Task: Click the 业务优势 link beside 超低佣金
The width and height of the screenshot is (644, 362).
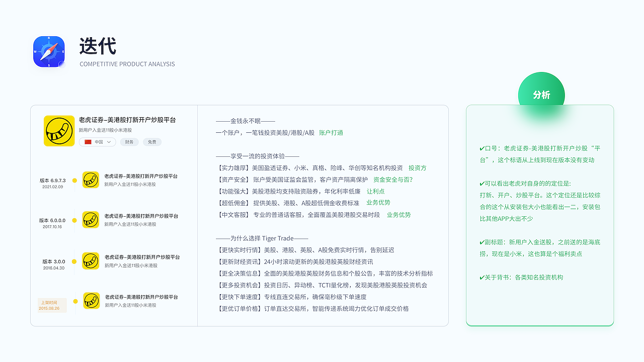Action: pos(378,203)
